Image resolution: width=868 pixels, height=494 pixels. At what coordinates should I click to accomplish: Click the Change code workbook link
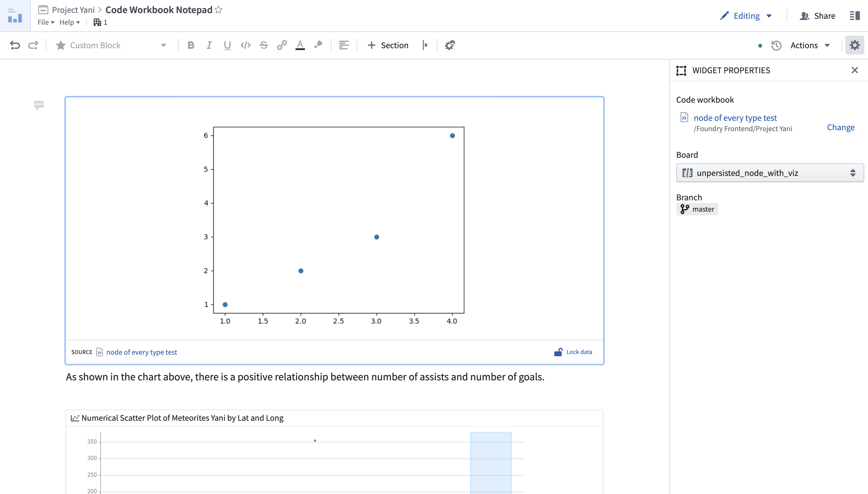coord(840,127)
